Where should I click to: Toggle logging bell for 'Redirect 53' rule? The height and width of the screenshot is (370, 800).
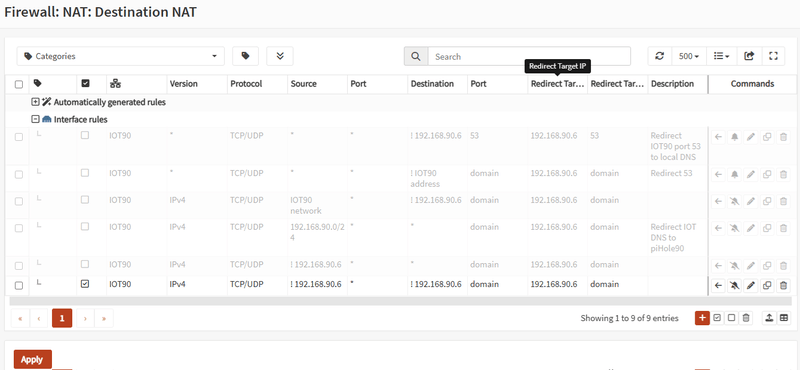(x=734, y=175)
